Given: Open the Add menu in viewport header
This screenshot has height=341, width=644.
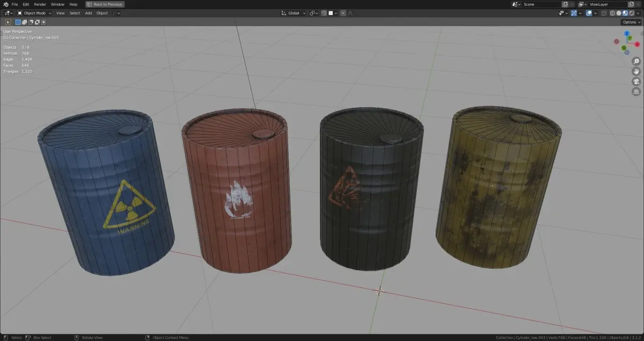Looking at the screenshot, I should pos(88,13).
